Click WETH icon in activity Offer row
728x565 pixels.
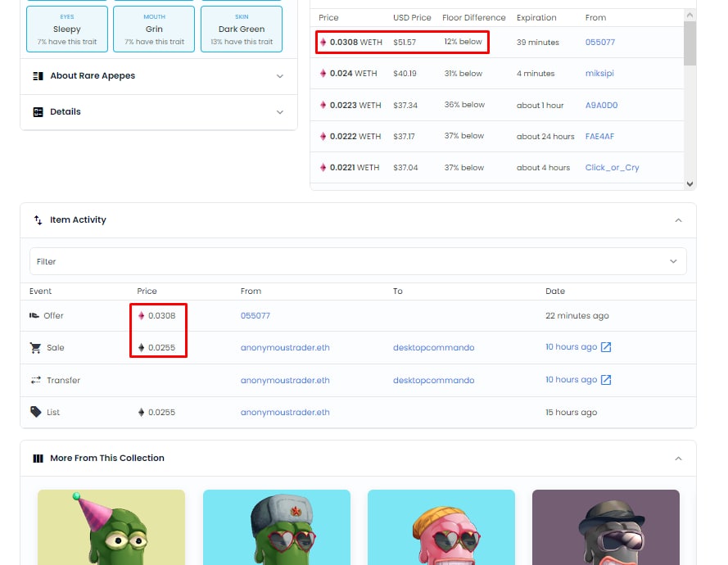[141, 316]
